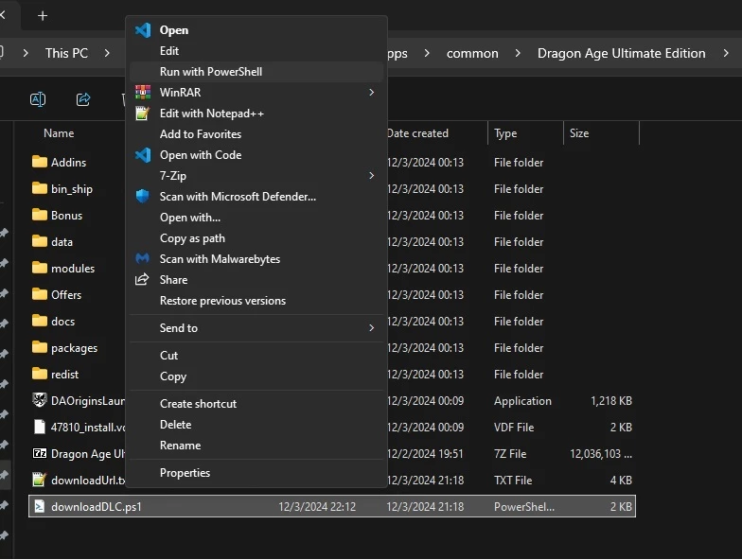Viewport: 742px width, 560px height.
Task: Select Open in the context menu
Action: [x=256, y=30]
